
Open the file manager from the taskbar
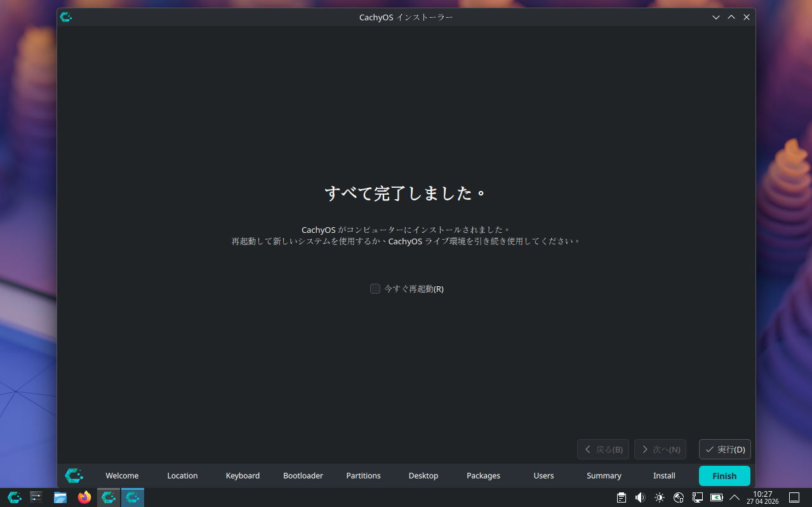coord(60,497)
